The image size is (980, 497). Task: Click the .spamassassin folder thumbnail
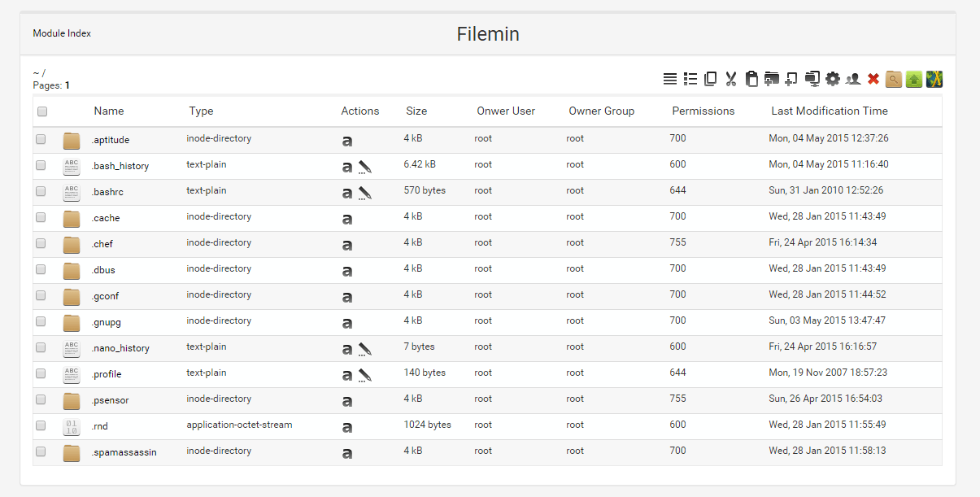point(72,453)
